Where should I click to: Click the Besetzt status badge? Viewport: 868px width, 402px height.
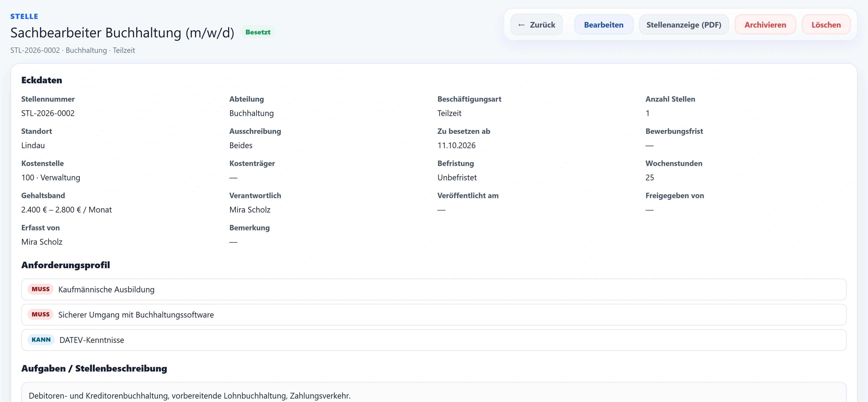click(x=258, y=32)
